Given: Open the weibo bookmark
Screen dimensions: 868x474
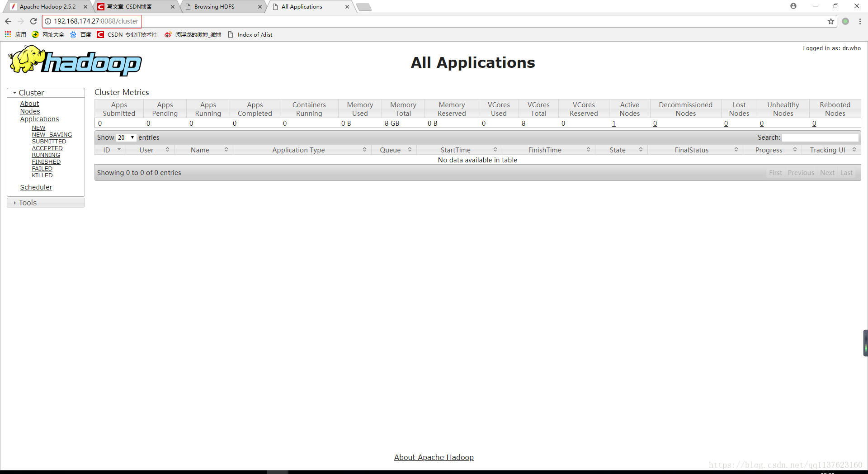Looking at the screenshot, I should coord(193,34).
